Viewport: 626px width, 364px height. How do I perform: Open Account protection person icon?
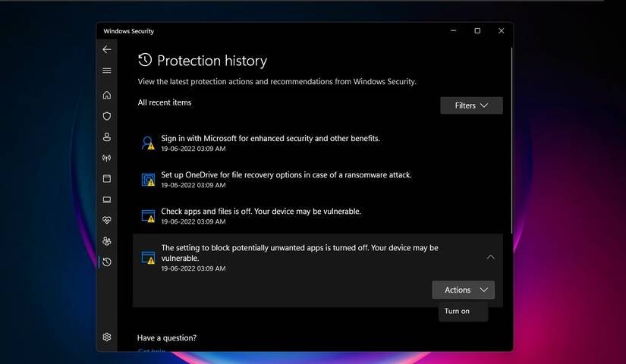pos(107,137)
